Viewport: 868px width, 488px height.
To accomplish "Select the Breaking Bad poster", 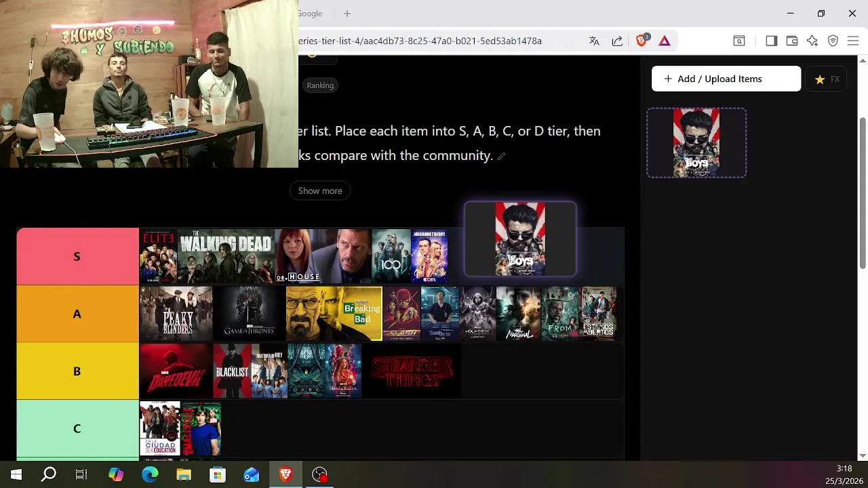I will pyautogui.click(x=334, y=314).
